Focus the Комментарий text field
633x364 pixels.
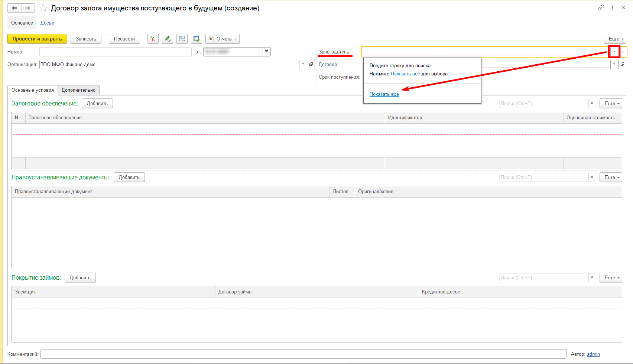(303, 354)
